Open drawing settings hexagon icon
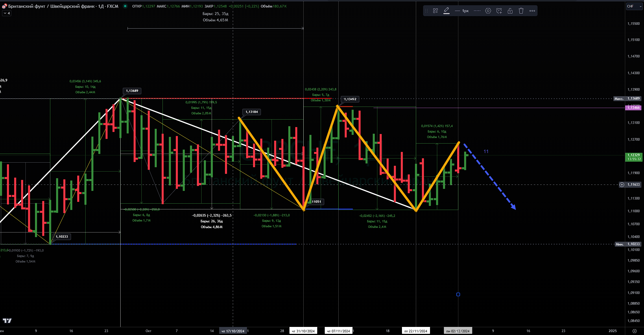This screenshot has width=644, height=335. pyautogui.click(x=488, y=11)
